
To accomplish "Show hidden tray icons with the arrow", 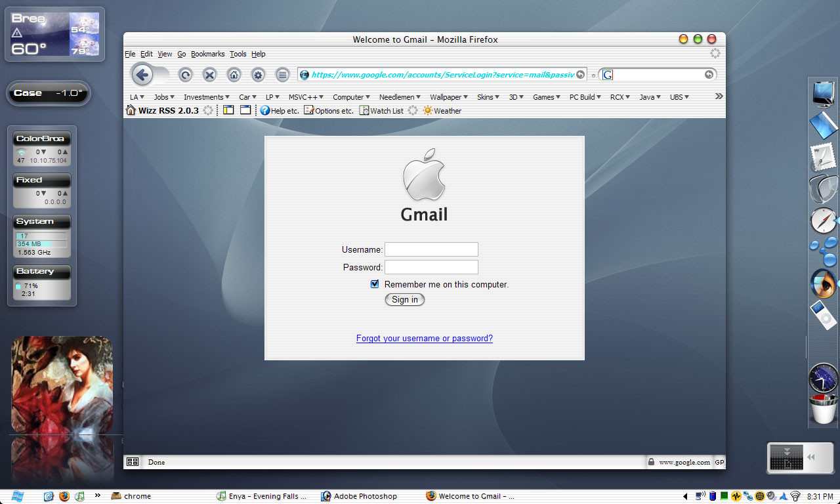I will click(685, 497).
